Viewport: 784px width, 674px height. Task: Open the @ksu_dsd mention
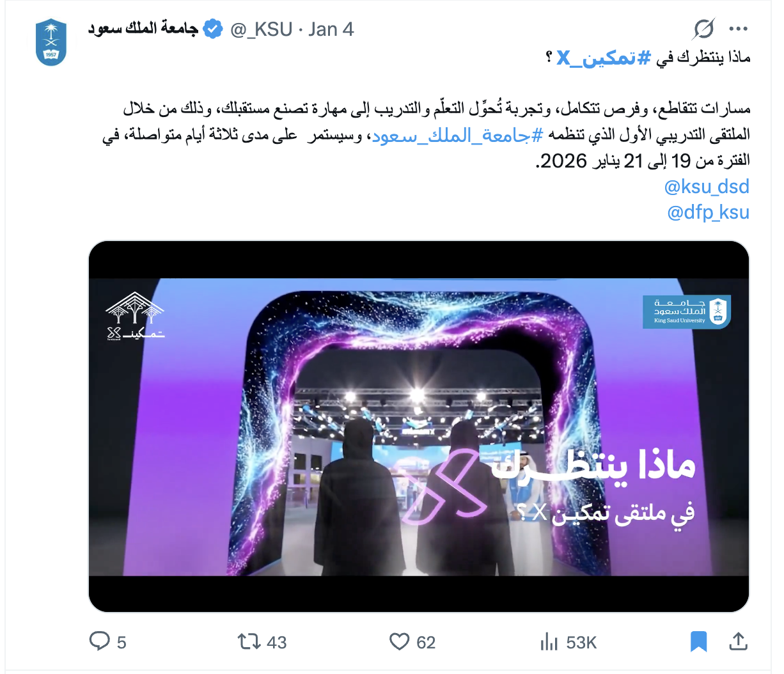click(x=707, y=187)
